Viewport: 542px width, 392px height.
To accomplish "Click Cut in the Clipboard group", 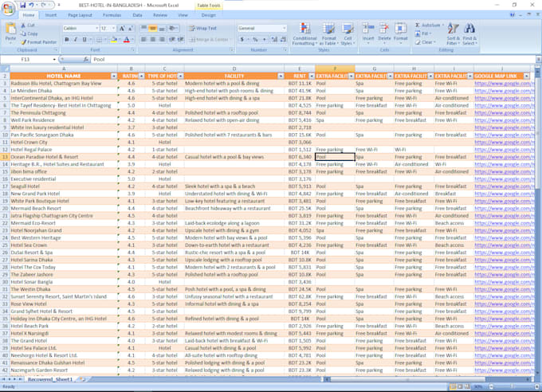I will 28,25.
